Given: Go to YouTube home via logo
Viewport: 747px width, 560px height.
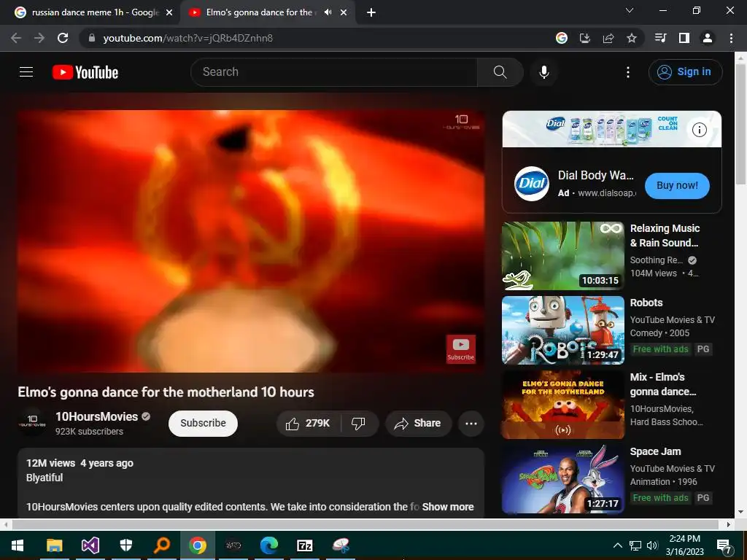Looking at the screenshot, I should [x=85, y=72].
